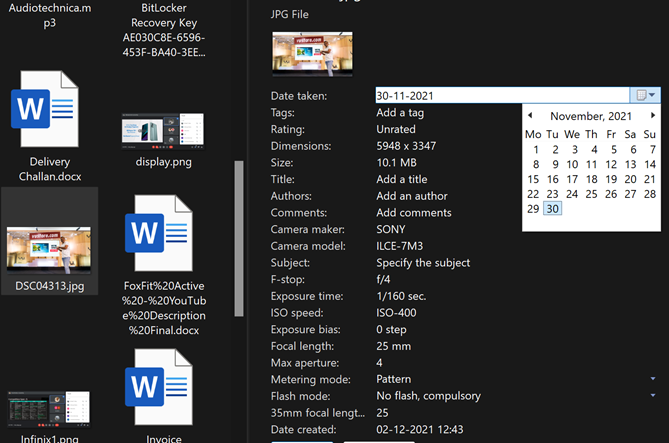Image resolution: width=669 pixels, height=443 pixels.
Task: Choose November 20 in the calendar
Action: click(630, 179)
